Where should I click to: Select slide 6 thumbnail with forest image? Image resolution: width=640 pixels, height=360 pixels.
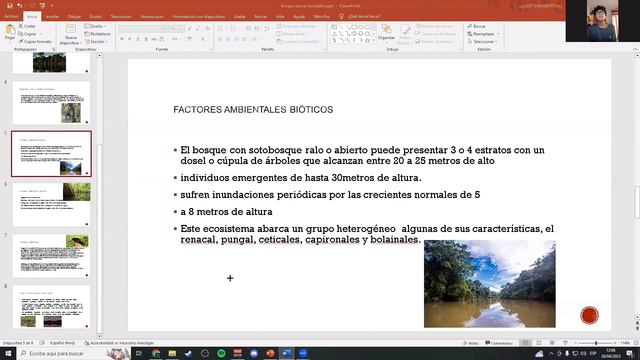(x=51, y=204)
